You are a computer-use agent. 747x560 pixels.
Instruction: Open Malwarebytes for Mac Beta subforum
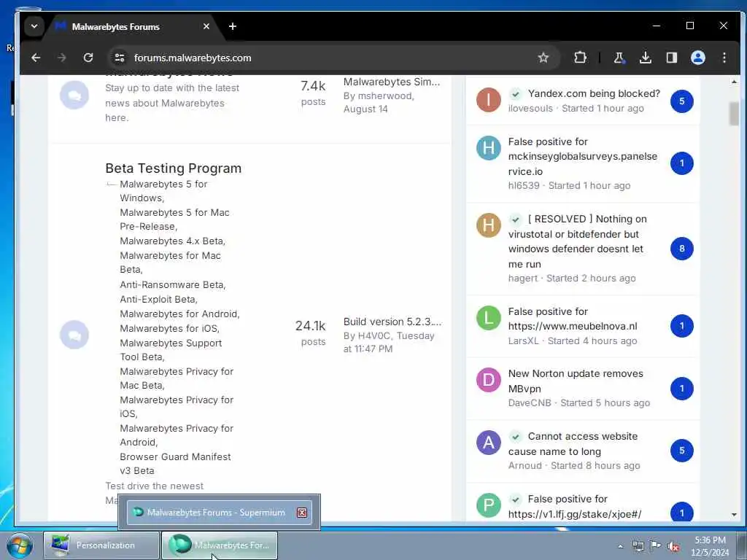click(x=170, y=262)
